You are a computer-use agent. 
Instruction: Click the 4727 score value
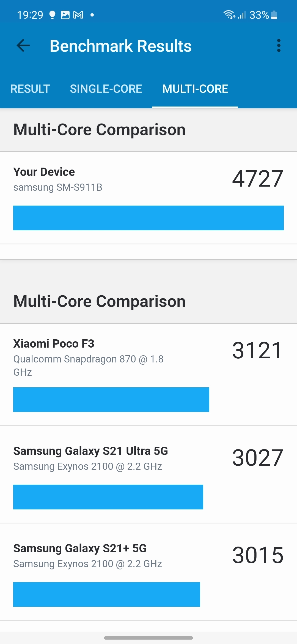tap(258, 179)
